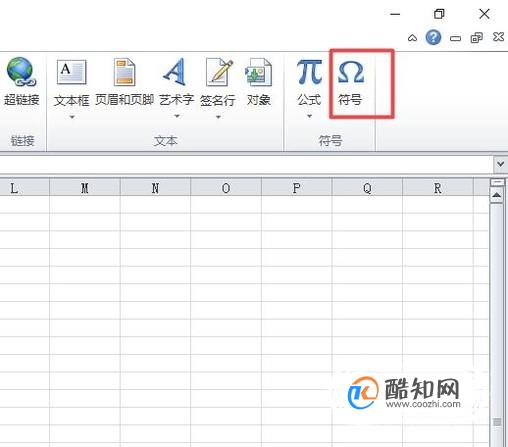Viewport: 508px width, 447px height.
Task: Expand the formula bar chevron
Action: tap(500, 164)
